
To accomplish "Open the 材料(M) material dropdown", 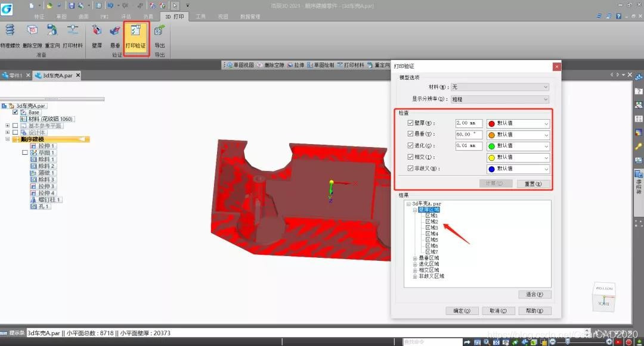I will pos(500,87).
